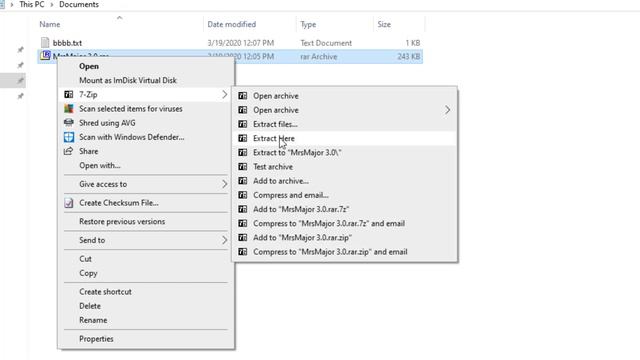The image size is (640, 360).
Task: Click the sort arrow above the Name column
Action: [x=120, y=18]
